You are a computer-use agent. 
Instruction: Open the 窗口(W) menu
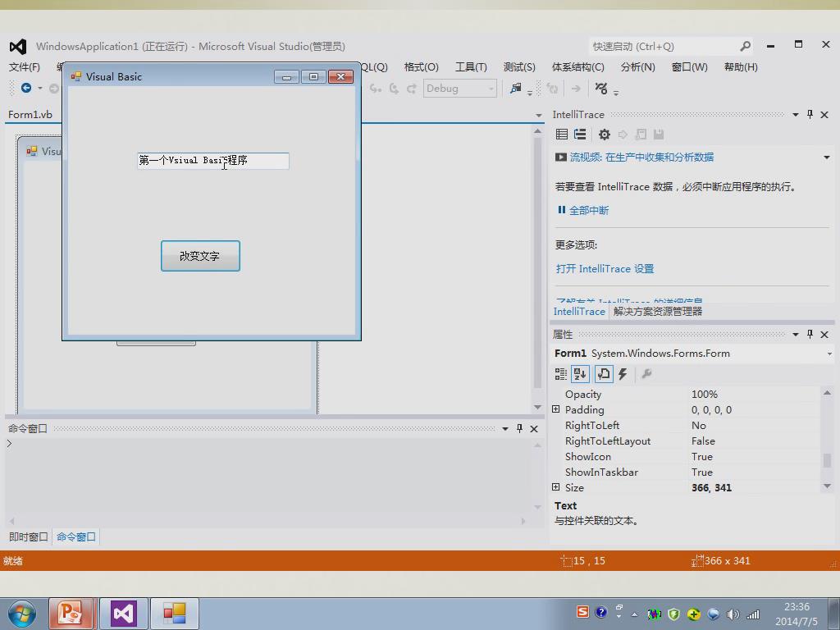click(689, 67)
